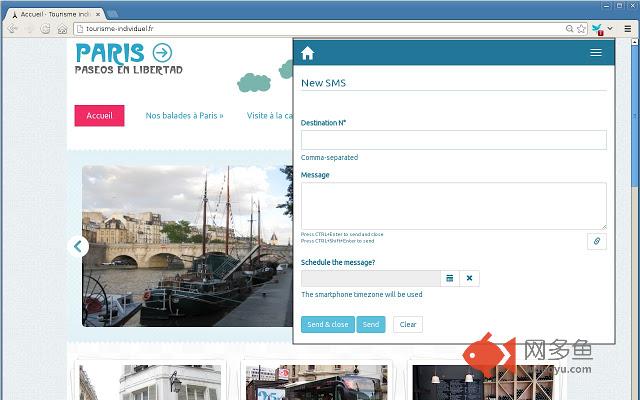This screenshot has height=400, width=640.
Task: Click the Schedule the message? label
Action: pyautogui.click(x=338, y=262)
